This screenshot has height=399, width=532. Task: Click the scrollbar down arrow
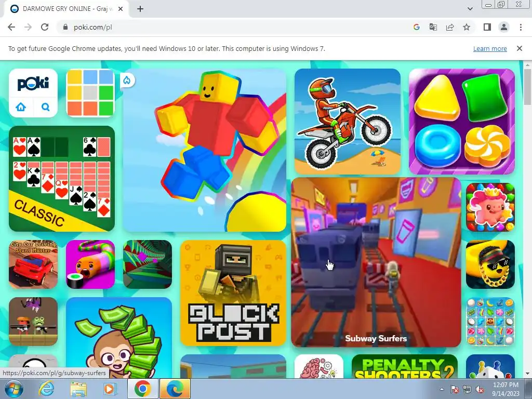pos(527,374)
